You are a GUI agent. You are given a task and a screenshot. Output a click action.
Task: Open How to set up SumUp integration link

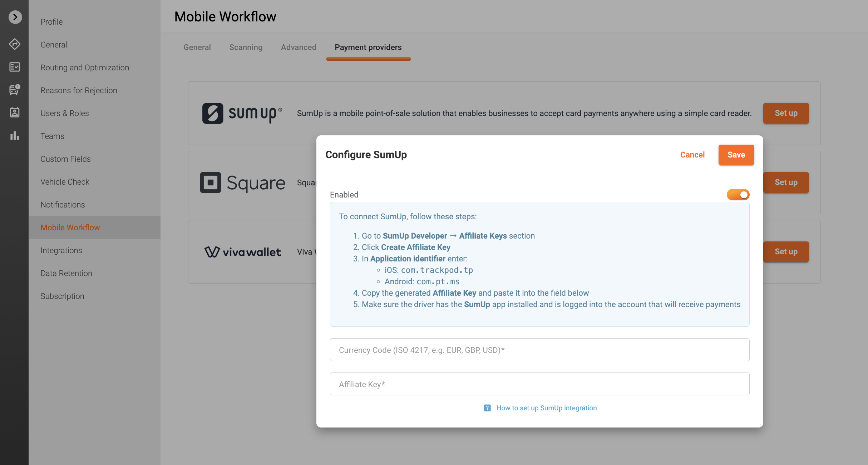[546, 408]
